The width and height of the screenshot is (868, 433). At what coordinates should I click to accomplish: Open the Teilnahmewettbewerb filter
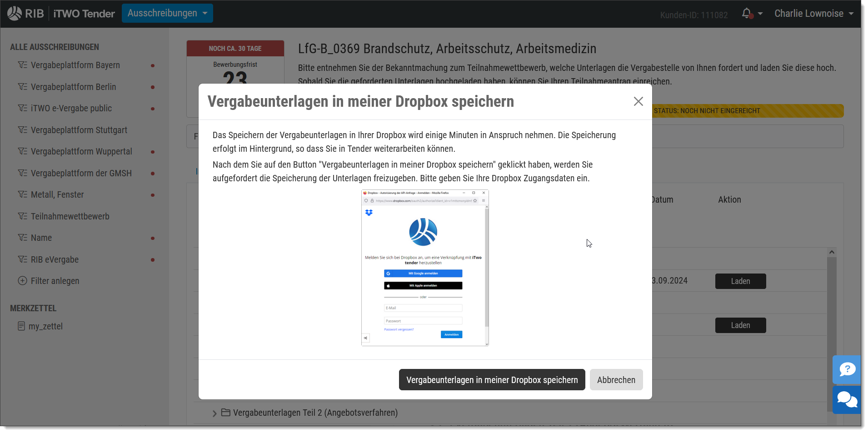pos(70,216)
